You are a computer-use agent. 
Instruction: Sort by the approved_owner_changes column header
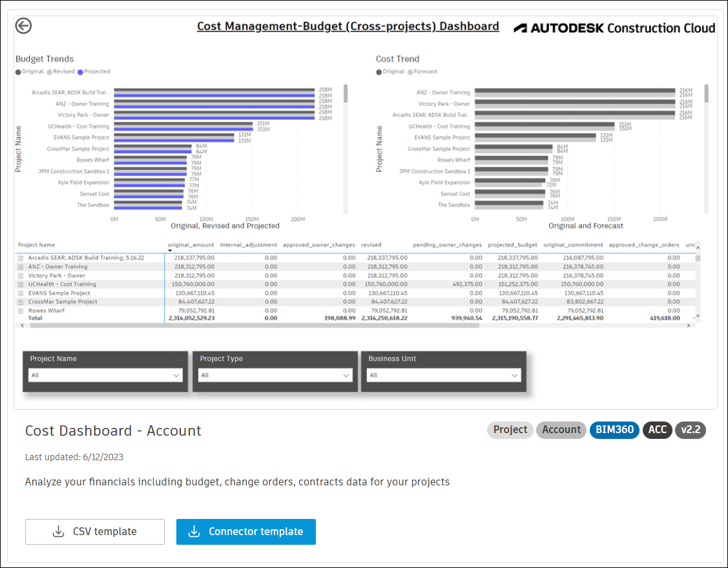pos(319,245)
